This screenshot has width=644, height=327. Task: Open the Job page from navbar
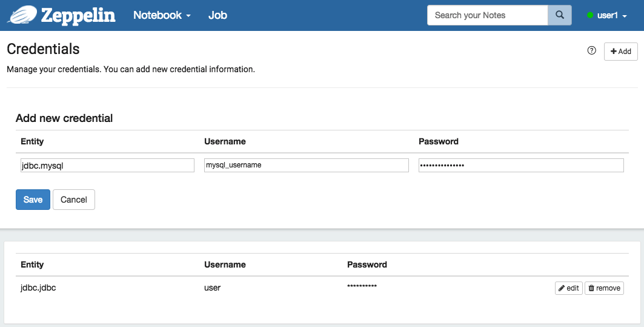pos(217,15)
